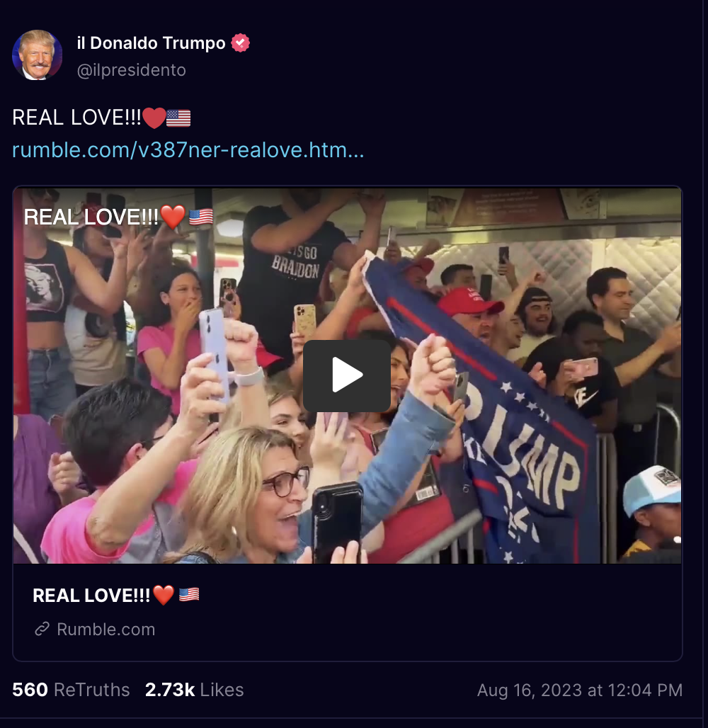Screen dimensions: 708x728
Task: Click the heart emoji in the post text
Action: tap(154, 118)
